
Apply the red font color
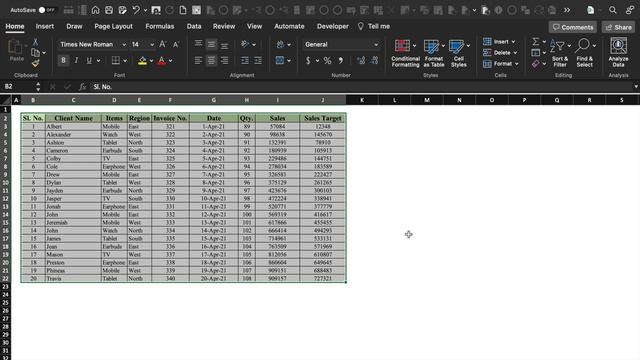click(162, 61)
